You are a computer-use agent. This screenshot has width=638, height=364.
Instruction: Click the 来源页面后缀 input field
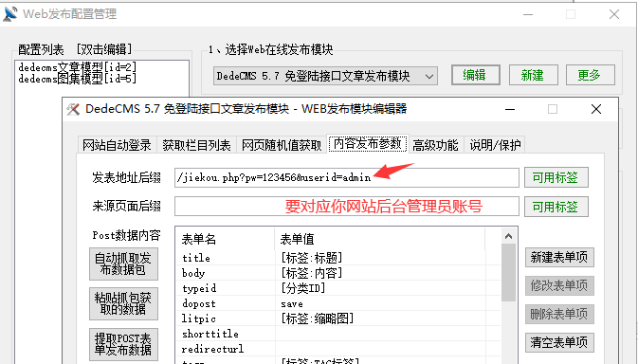pos(347,207)
